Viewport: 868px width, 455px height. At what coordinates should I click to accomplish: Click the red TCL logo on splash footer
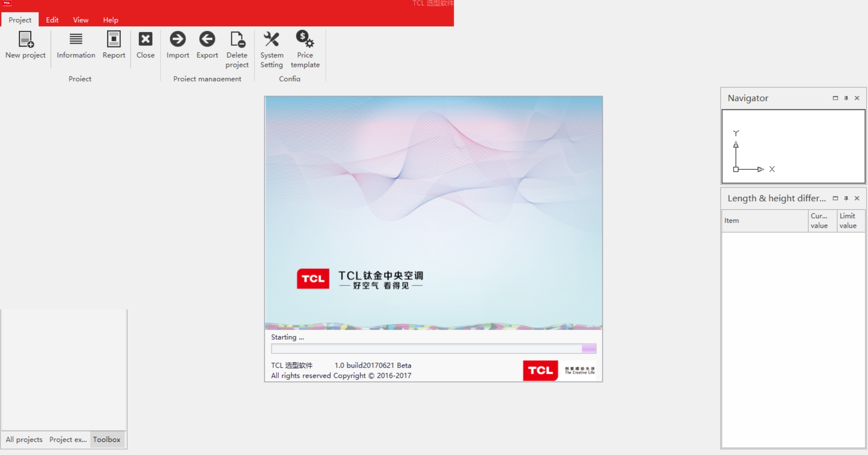540,370
